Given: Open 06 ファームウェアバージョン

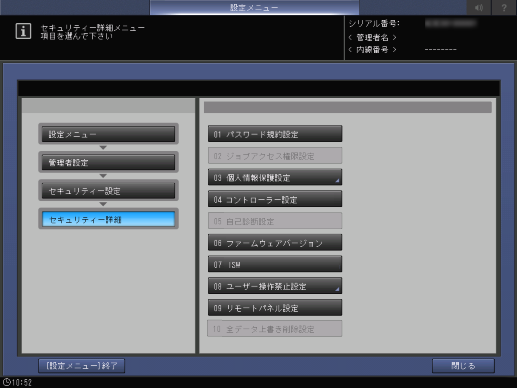Looking at the screenshot, I should (275, 242).
